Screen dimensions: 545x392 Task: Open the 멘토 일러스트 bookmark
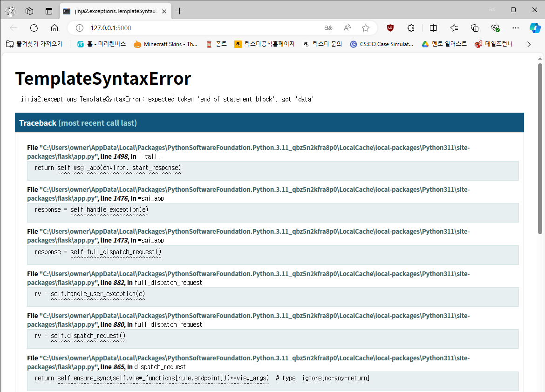(x=444, y=44)
